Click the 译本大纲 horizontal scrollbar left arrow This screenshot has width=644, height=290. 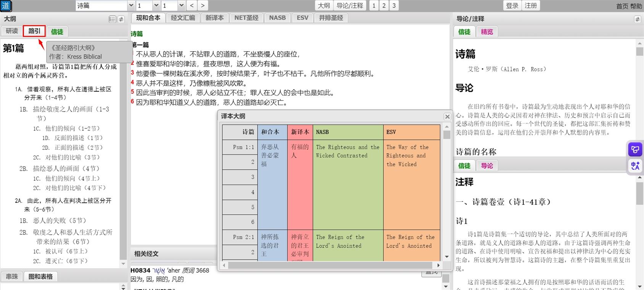click(x=224, y=265)
